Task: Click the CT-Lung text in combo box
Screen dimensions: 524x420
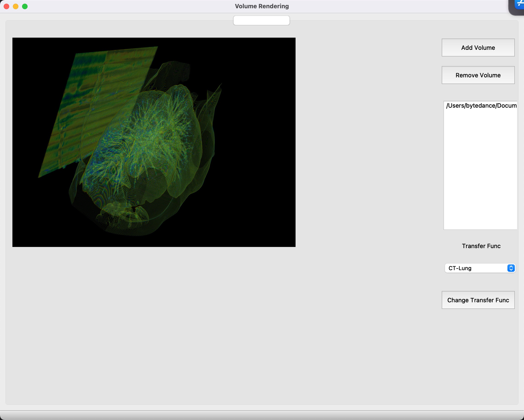Action: click(x=460, y=268)
